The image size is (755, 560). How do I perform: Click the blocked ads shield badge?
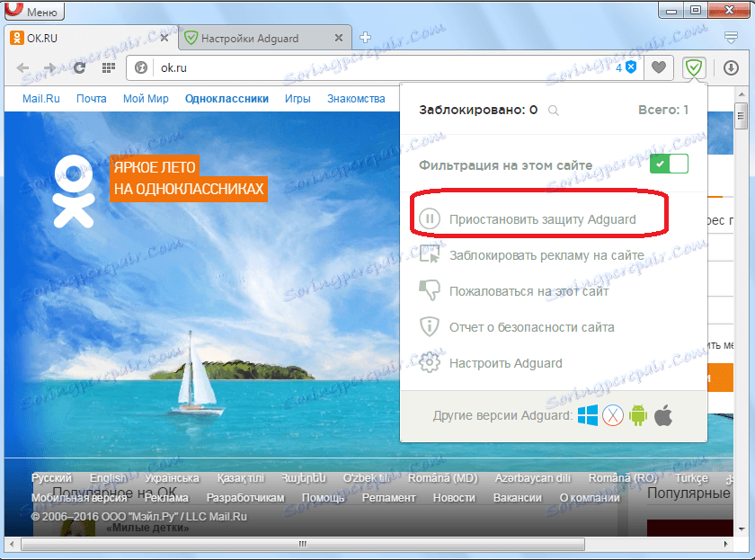point(626,67)
